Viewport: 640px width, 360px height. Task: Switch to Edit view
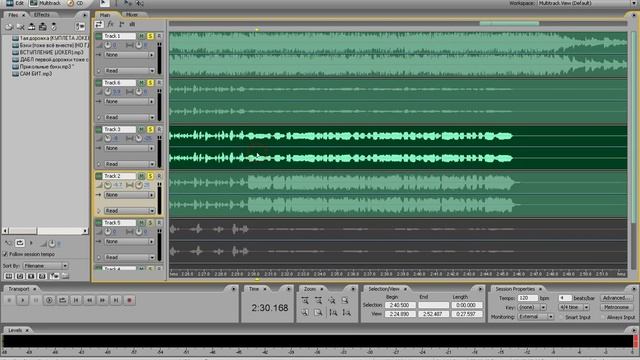(15, 3)
